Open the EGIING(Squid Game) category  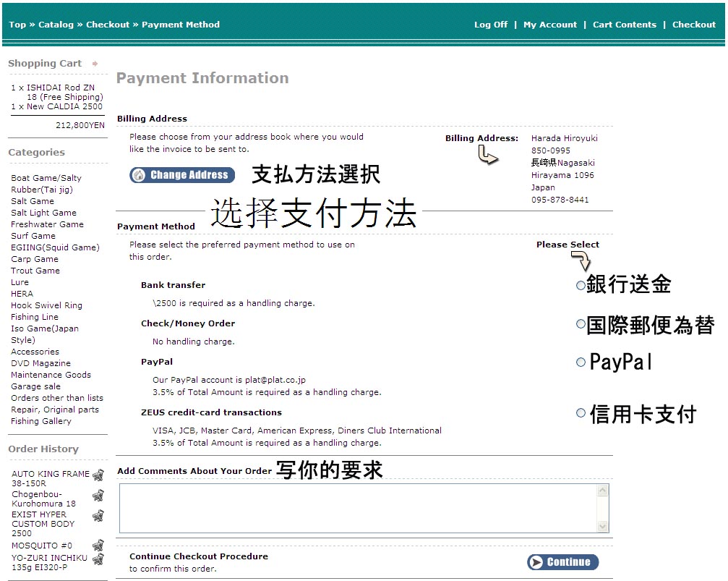55,247
